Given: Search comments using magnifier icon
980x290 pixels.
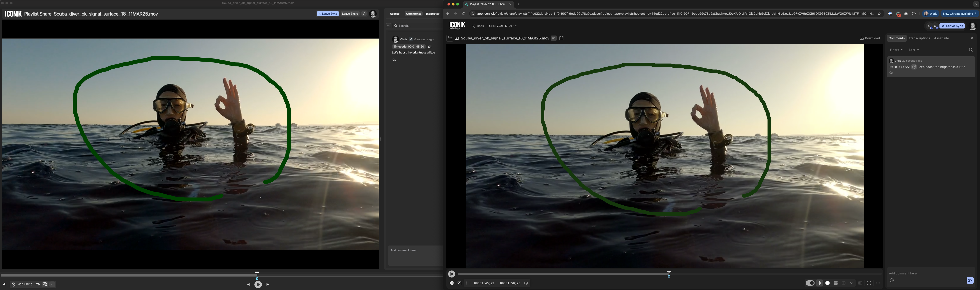Looking at the screenshot, I should 970,50.
